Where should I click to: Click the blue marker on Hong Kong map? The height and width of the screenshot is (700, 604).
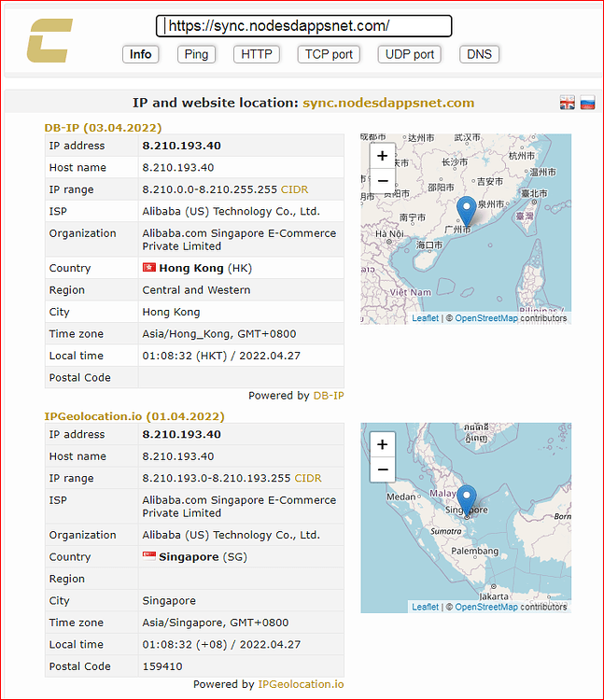467,210
